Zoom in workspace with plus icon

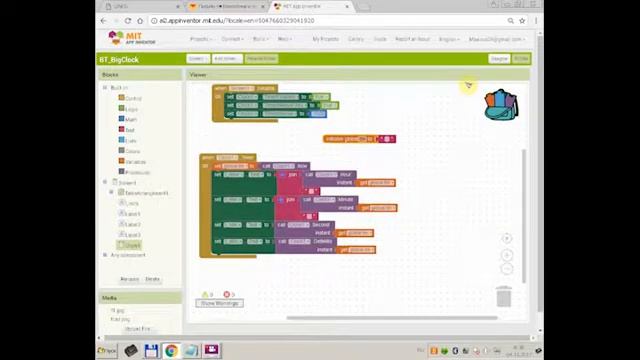coord(507,255)
